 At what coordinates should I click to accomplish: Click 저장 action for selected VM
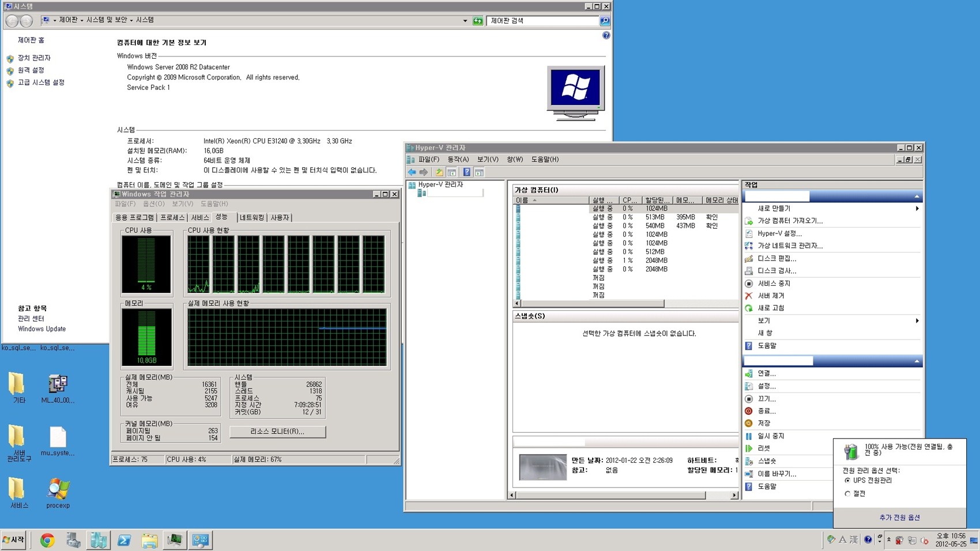pos(764,423)
